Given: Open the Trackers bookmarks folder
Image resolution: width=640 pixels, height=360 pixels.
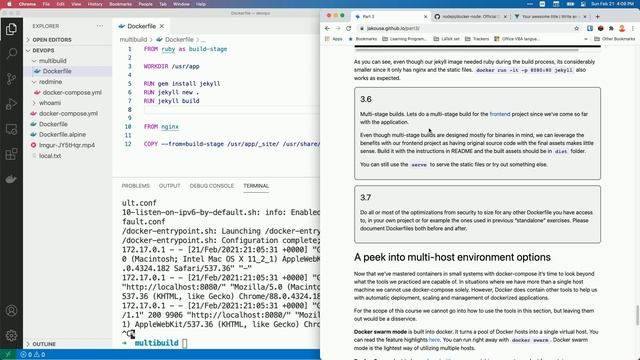Looking at the screenshot, I should [x=477, y=39].
